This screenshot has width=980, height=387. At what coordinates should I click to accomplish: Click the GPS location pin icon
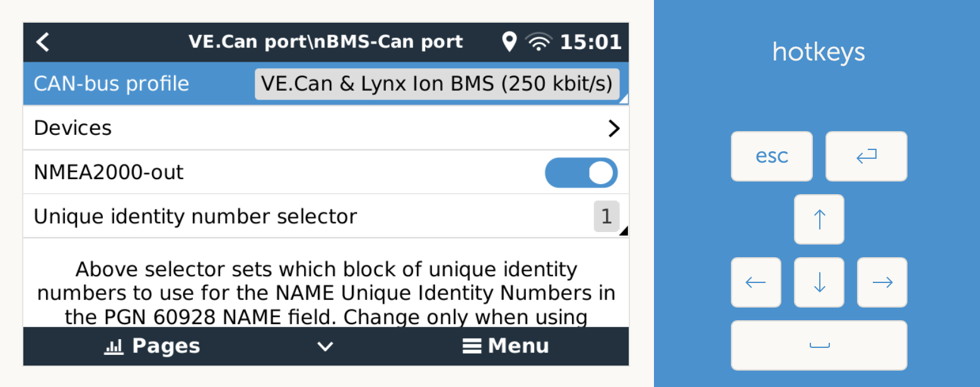509,42
